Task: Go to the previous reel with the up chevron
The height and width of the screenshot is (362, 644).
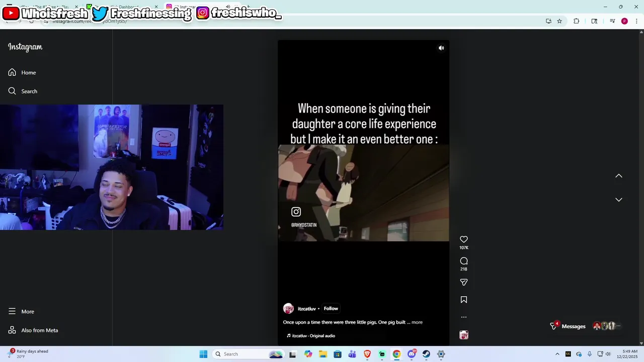Action: point(619,176)
